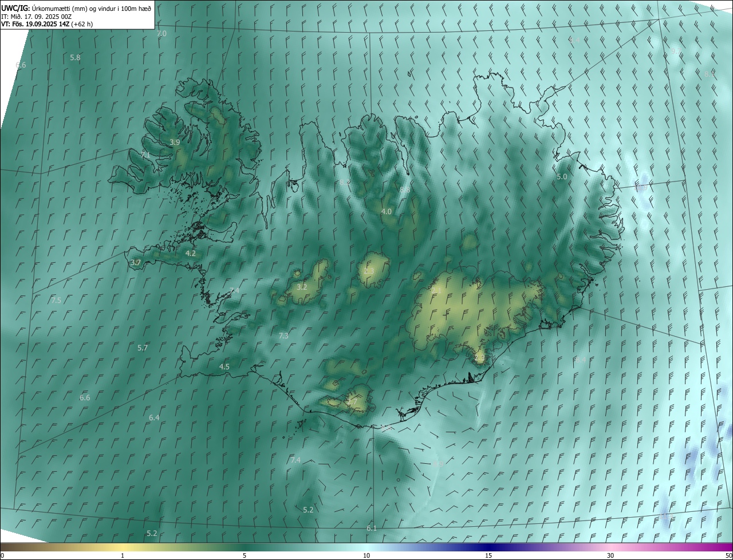733x560 pixels.
Task: Click the map value 4.0
Action: pos(387,211)
